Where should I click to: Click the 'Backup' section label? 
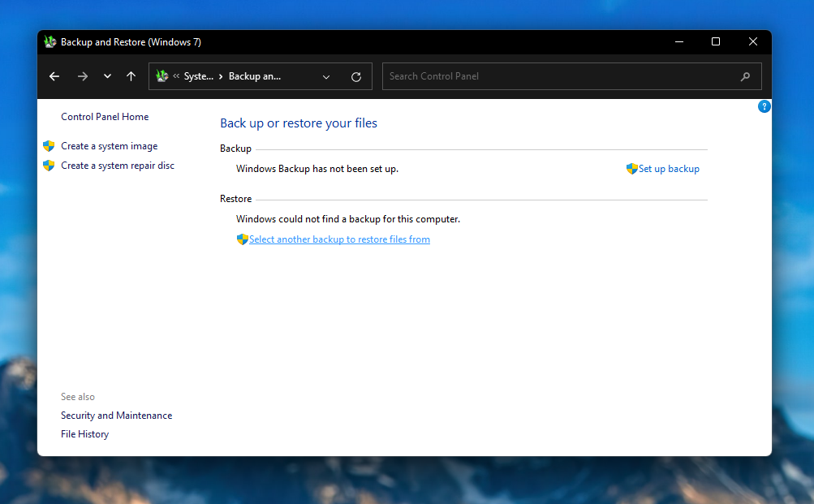click(235, 149)
